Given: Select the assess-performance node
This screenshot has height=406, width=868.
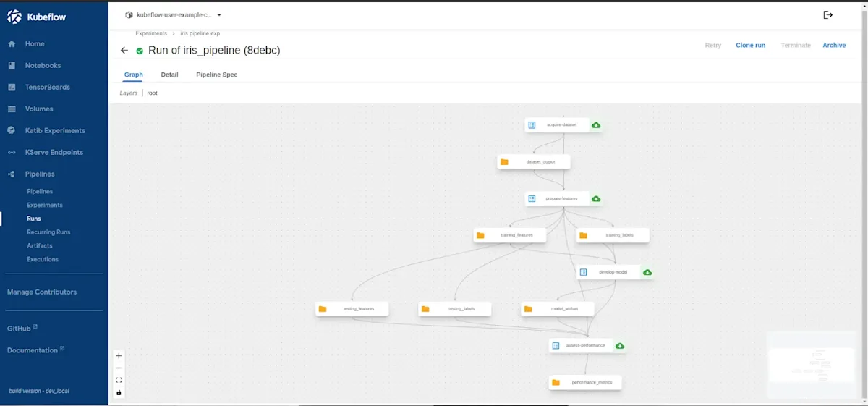Looking at the screenshot, I should [x=580, y=346].
